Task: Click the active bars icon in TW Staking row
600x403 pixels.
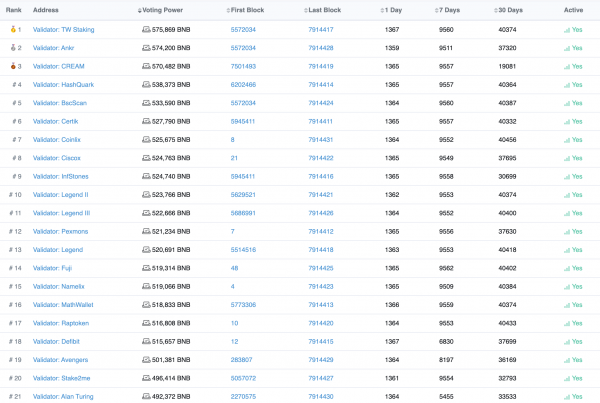Action: tap(567, 30)
